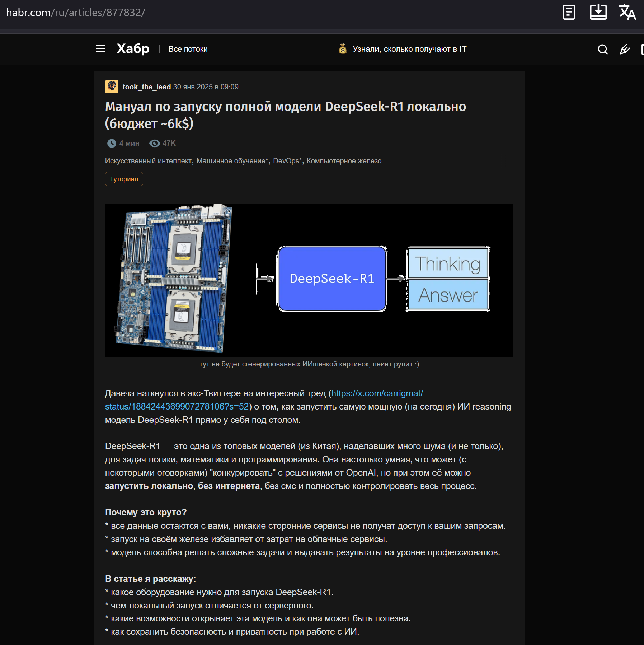
Task: Open the reader mode icon in address bar
Action: coord(569,13)
